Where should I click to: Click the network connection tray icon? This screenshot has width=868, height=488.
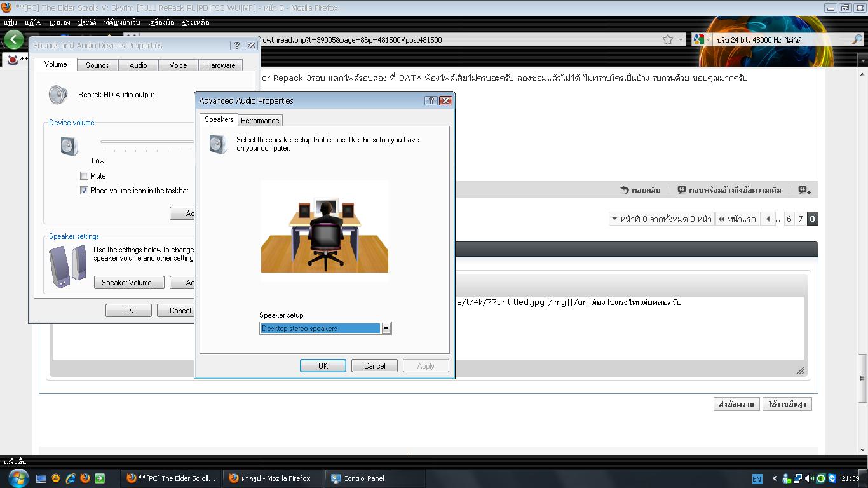(798, 478)
